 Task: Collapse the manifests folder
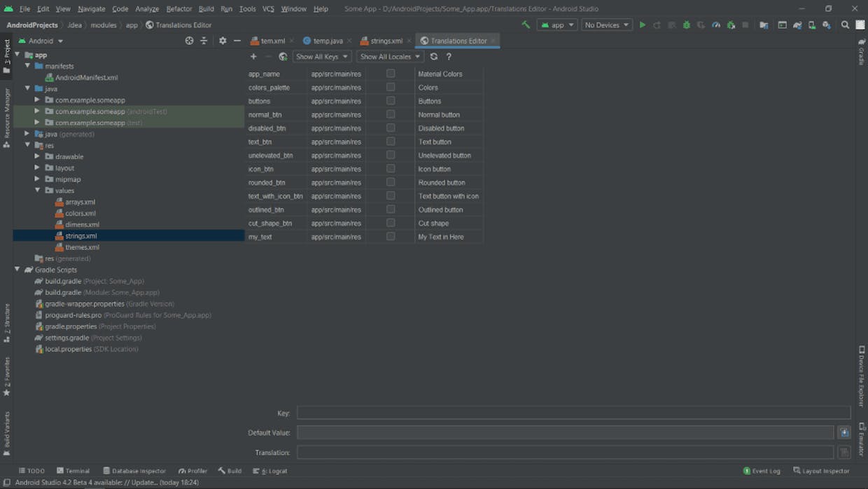point(28,66)
